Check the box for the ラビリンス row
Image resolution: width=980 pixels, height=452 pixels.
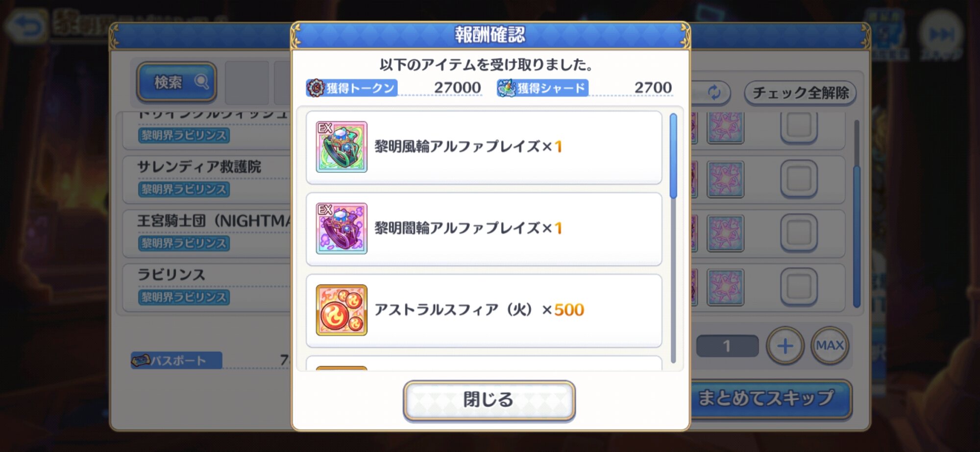click(x=799, y=287)
